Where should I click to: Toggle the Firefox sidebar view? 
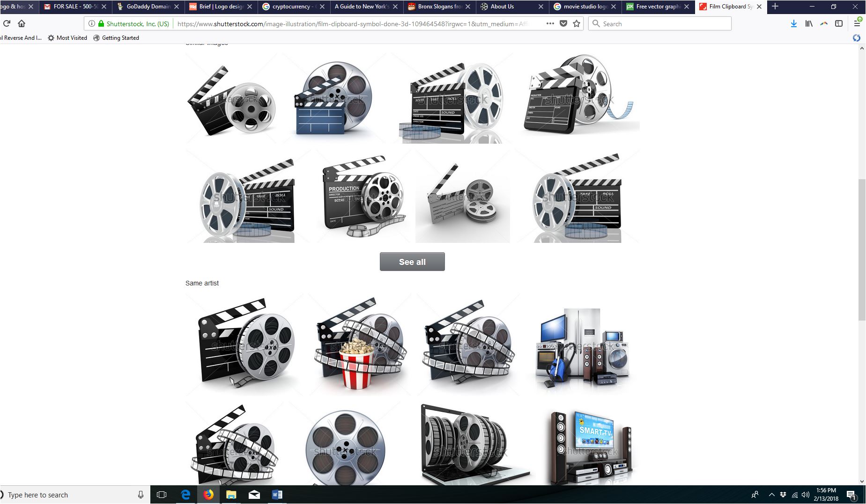click(x=839, y=24)
